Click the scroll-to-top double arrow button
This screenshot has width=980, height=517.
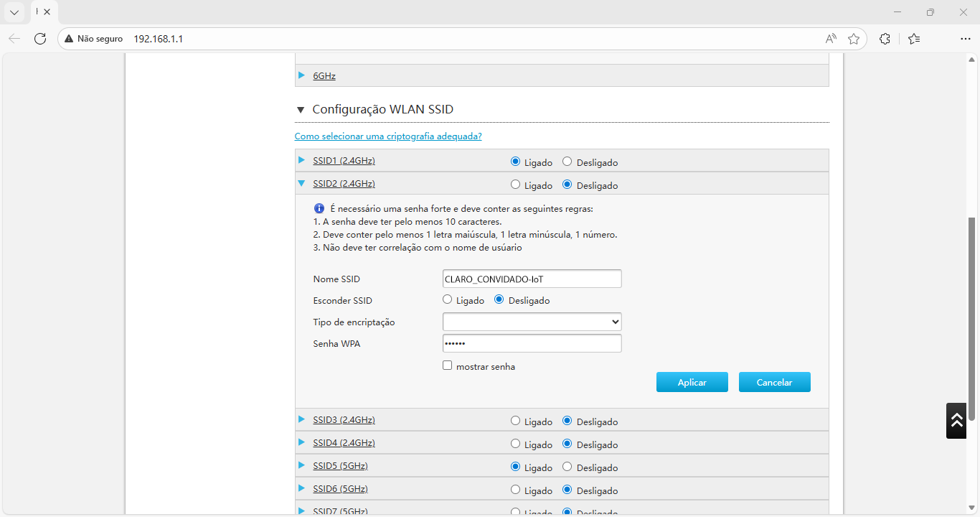point(956,421)
